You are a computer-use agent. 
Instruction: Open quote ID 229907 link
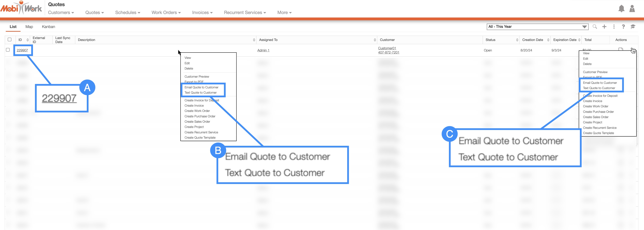click(x=22, y=50)
